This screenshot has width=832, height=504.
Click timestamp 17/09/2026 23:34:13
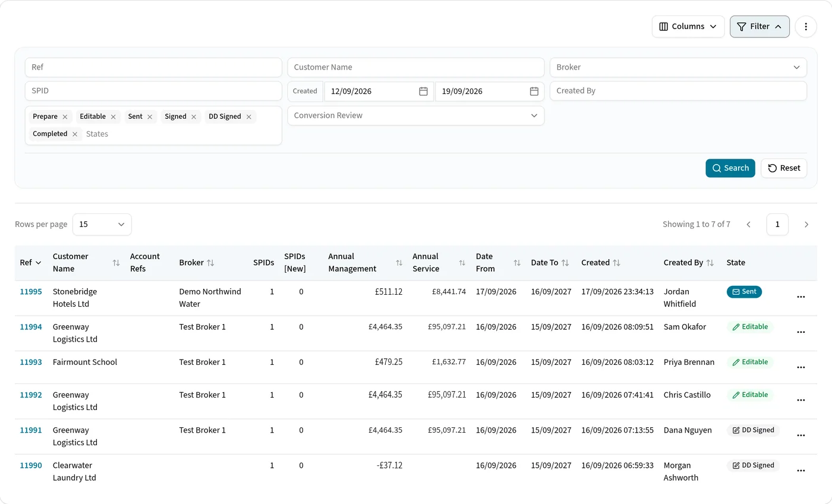click(617, 292)
